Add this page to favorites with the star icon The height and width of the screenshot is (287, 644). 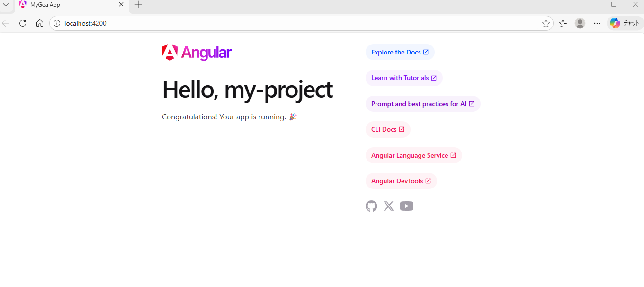[x=546, y=23]
